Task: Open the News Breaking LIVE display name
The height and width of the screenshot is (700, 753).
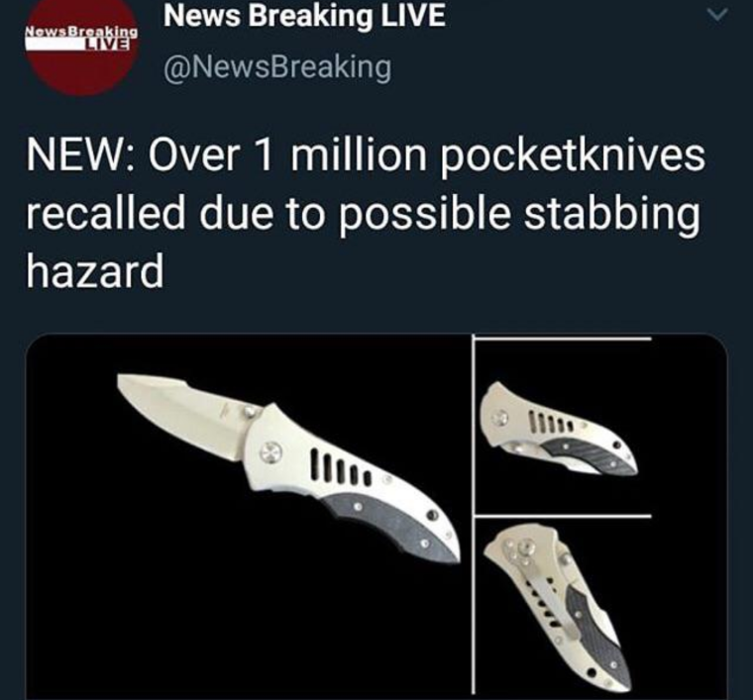Action: click(x=304, y=16)
